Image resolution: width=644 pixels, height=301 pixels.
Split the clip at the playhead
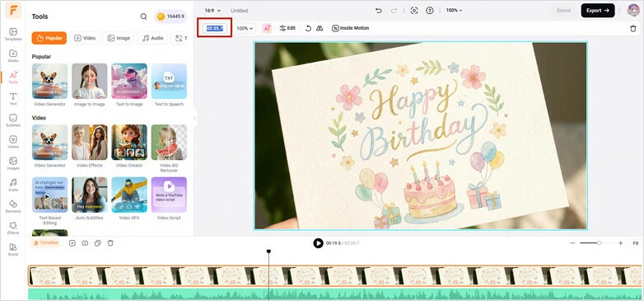point(85,243)
